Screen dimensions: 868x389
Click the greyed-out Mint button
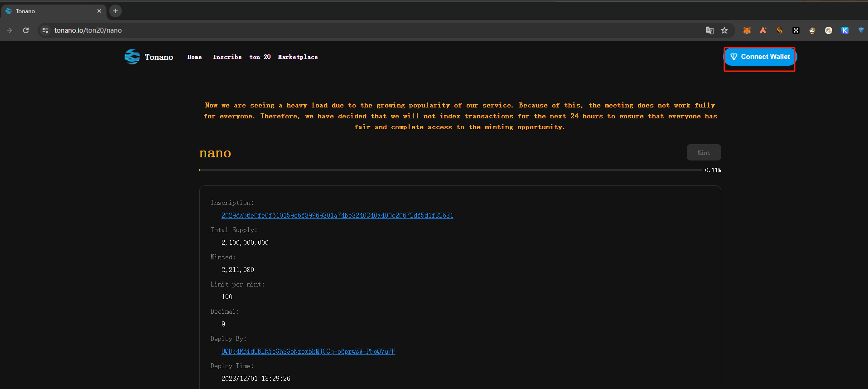[x=704, y=152]
